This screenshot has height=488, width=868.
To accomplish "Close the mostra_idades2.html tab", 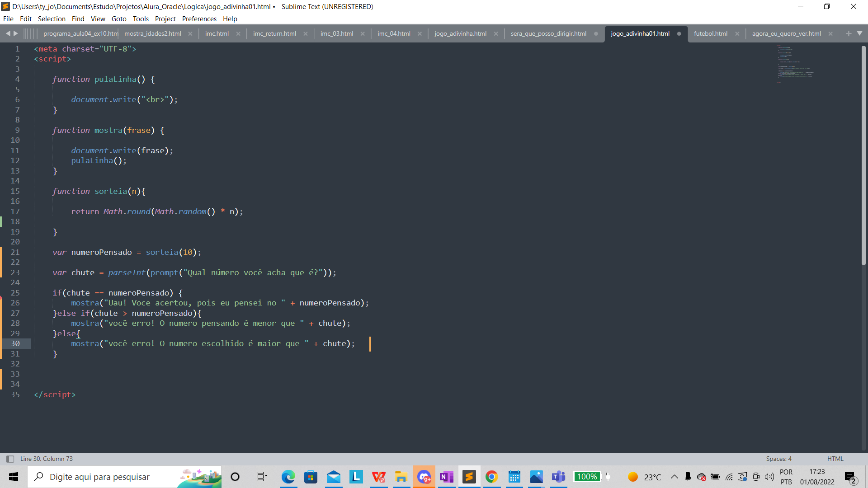I will tap(190, 34).
